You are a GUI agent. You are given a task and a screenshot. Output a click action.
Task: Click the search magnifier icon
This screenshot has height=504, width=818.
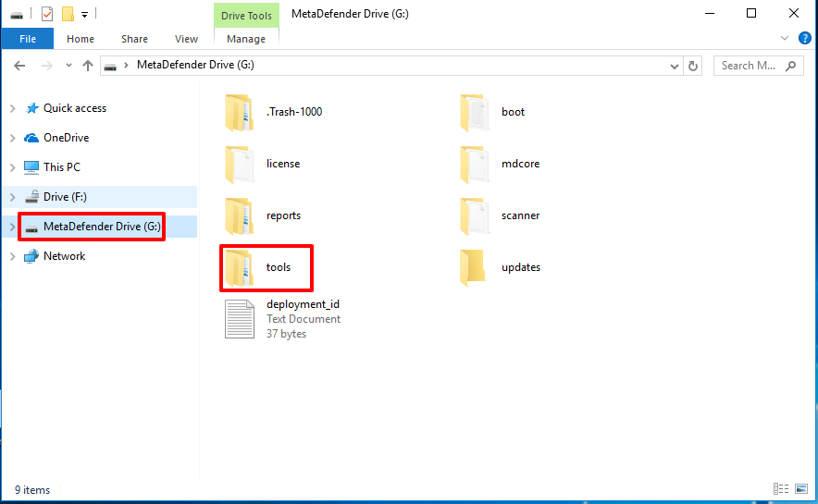(791, 66)
